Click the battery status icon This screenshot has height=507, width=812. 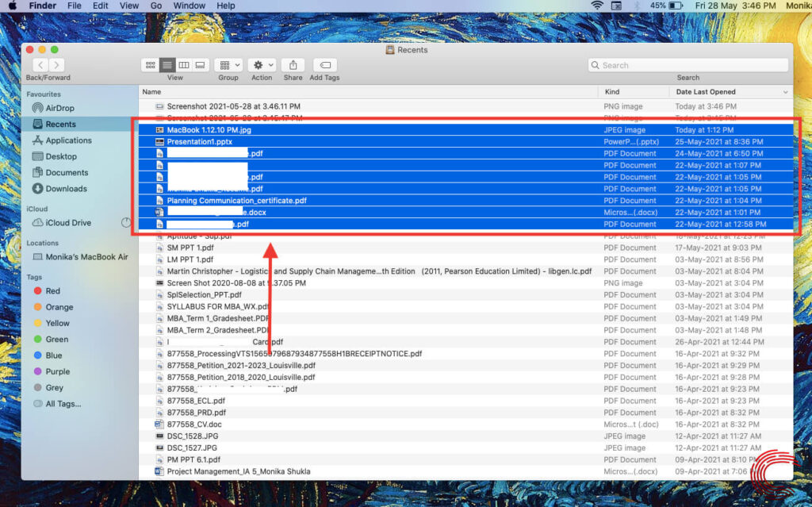pos(676,6)
